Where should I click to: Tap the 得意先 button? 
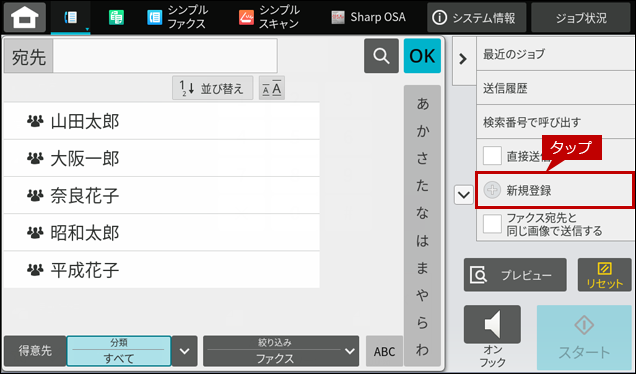(35, 351)
